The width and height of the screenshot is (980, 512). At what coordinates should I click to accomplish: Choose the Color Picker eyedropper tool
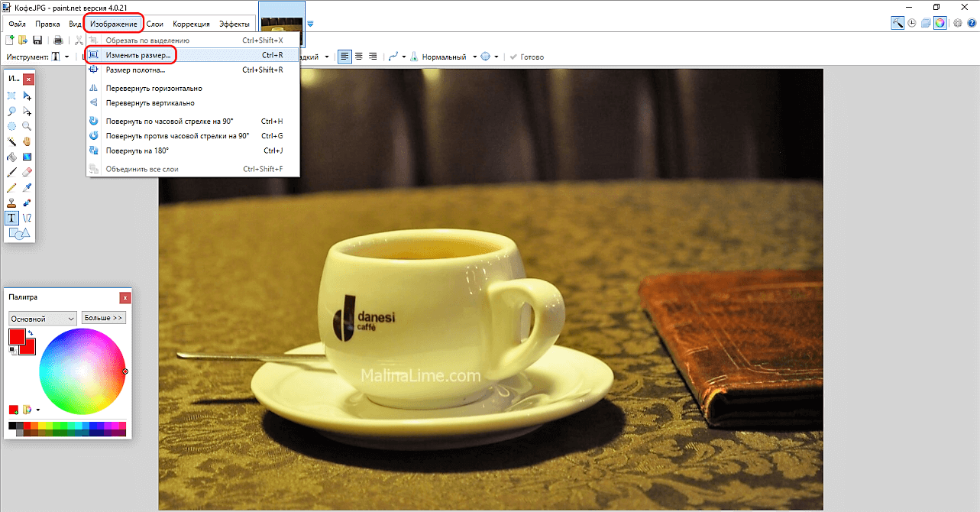(27, 187)
